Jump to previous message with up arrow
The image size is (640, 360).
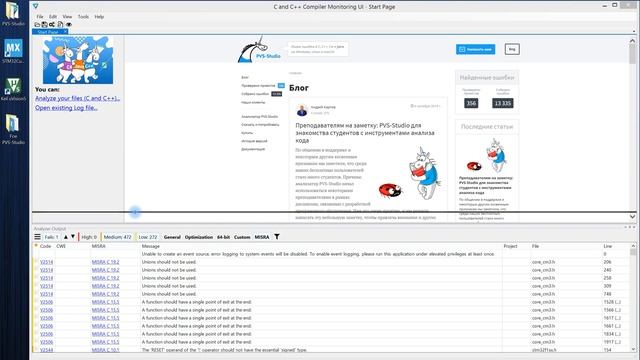click(x=66, y=237)
